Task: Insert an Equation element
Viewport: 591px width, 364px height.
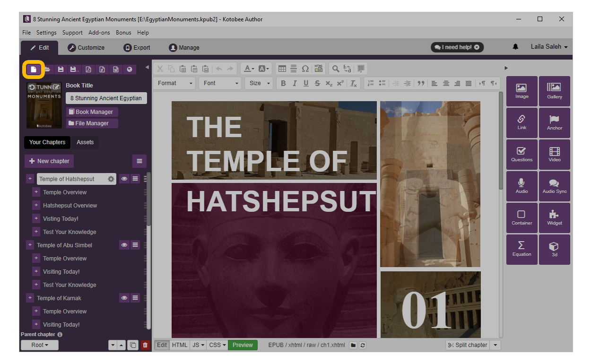Action: tap(521, 249)
